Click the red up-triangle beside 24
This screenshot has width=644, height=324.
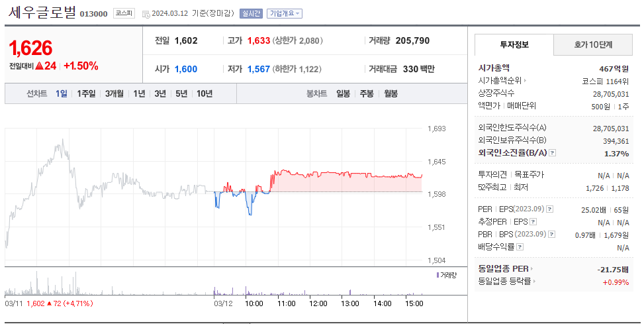(x=40, y=66)
